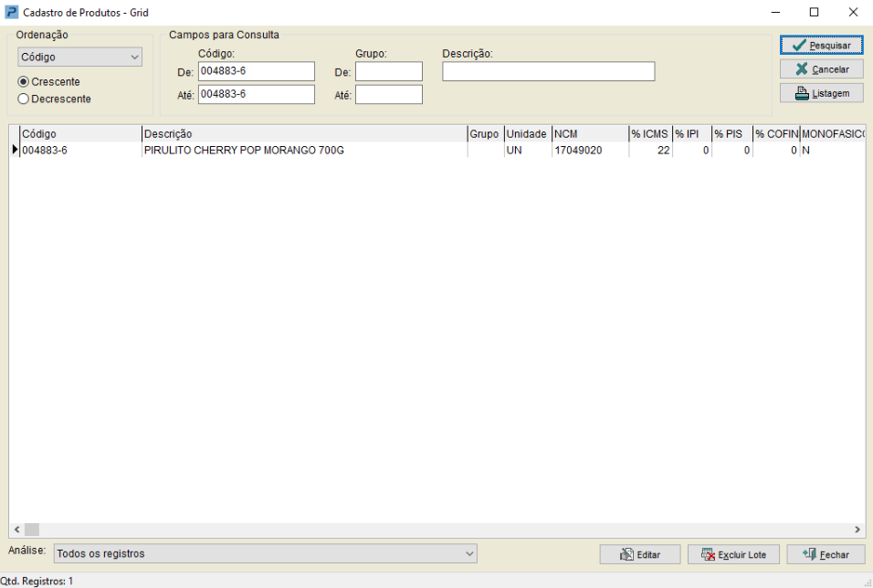Expand the Análise Todos os registros dropdown
Viewport: 873px width, 588px height.
[x=266, y=553]
